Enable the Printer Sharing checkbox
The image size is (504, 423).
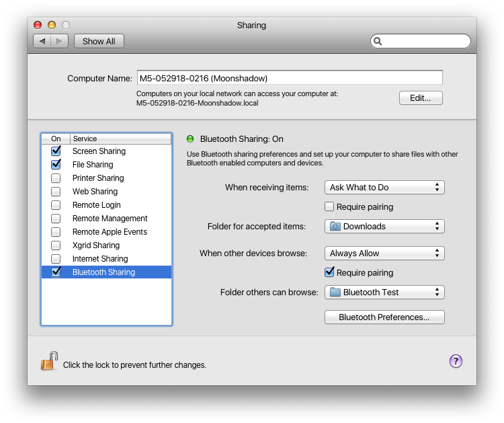[56, 178]
